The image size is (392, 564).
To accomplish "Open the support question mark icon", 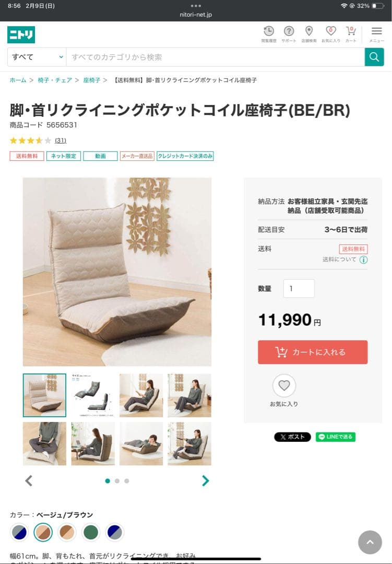I will click(x=289, y=31).
